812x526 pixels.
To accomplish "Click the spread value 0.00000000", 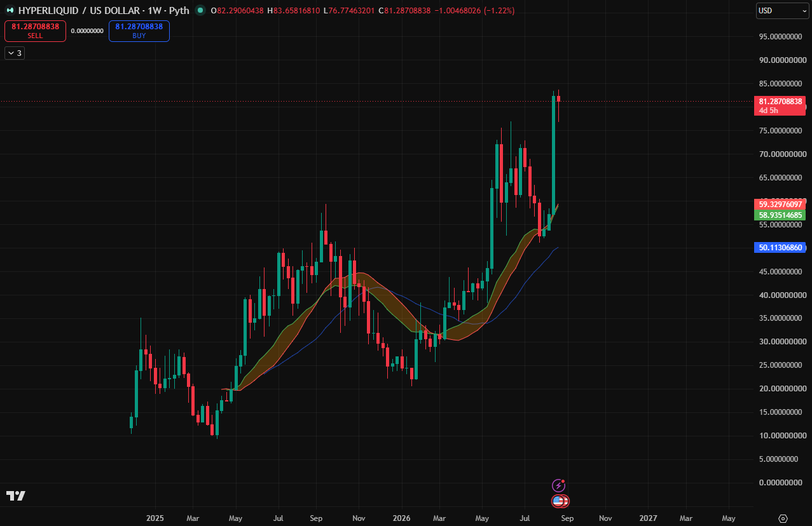I will tap(87, 31).
